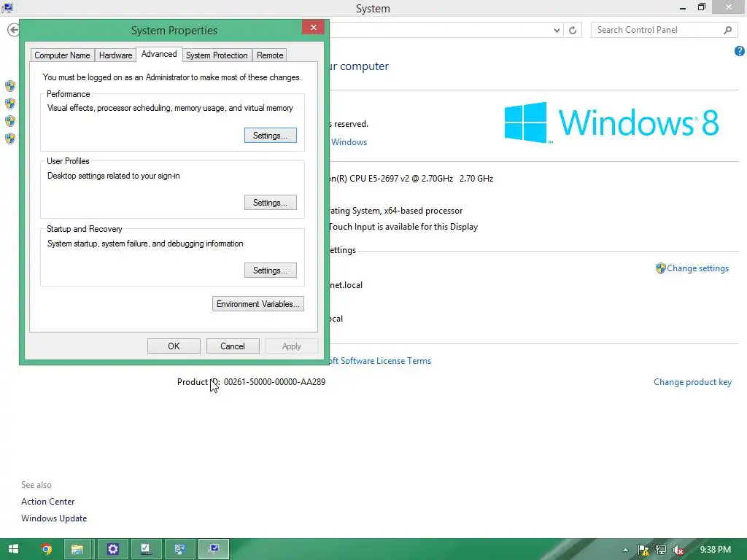Screen dimensions: 747x560
Task: Minimize the System window
Action: coord(682,7)
